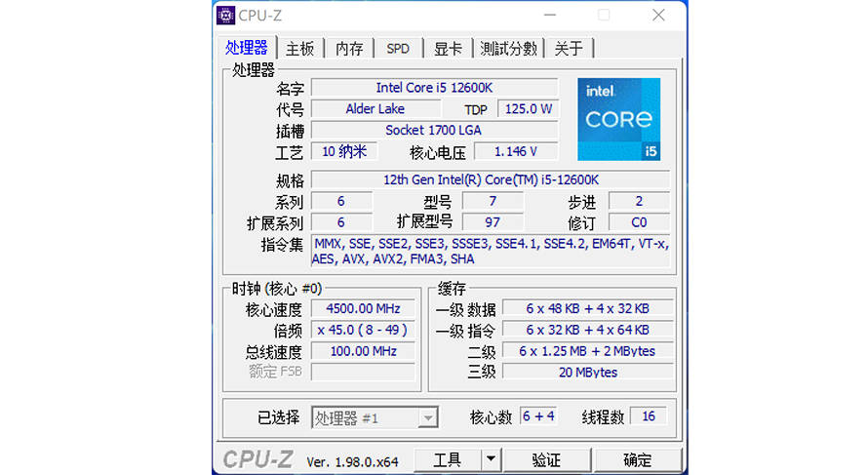Open the 内存 tab
This screenshot has height=475, width=868.
[349, 49]
